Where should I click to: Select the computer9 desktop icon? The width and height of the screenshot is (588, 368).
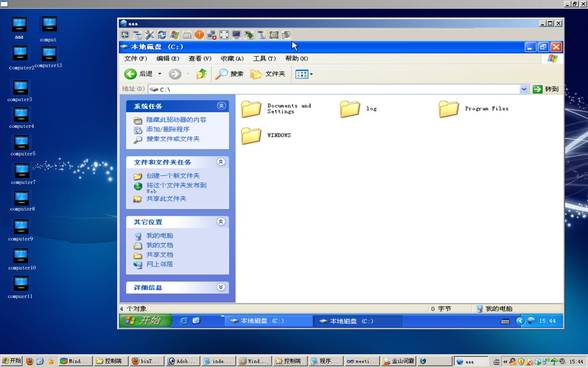[21, 231]
